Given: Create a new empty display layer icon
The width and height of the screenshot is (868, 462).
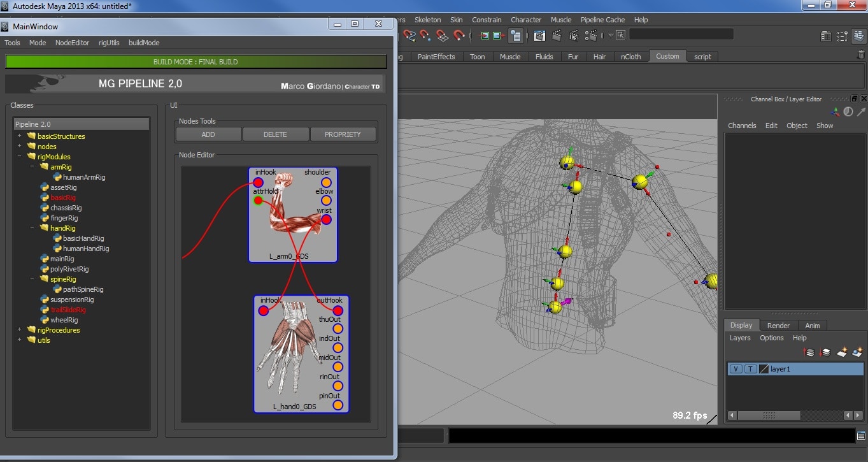Looking at the screenshot, I should pos(842,352).
